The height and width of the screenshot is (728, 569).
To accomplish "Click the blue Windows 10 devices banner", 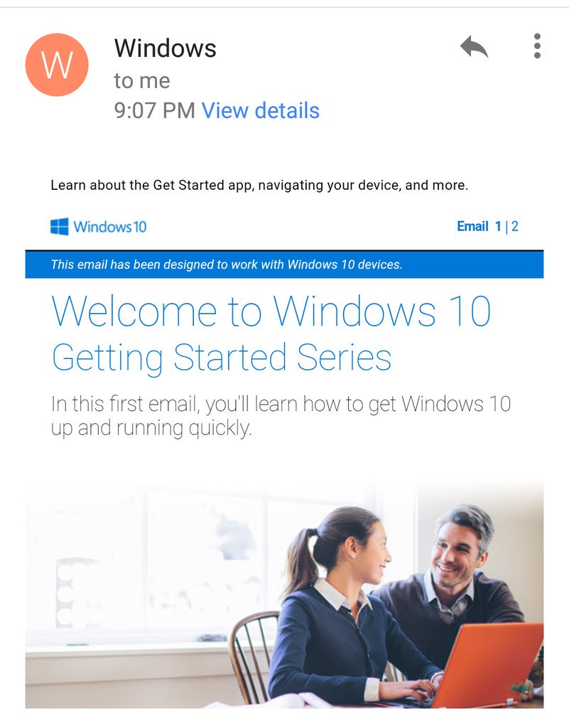I will tap(284, 264).
